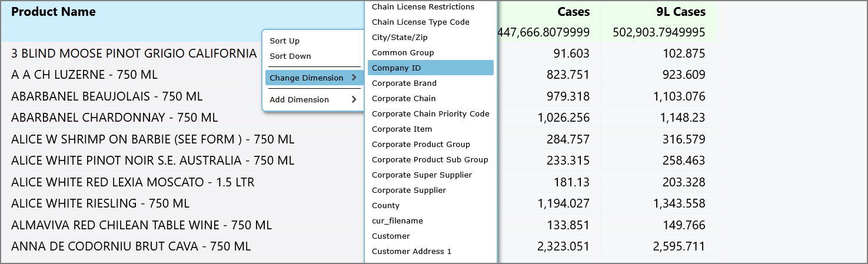The height and width of the screenshot is (264, 868).
Task: Click 9L Cases value 2,595.711
Action: 679,246
